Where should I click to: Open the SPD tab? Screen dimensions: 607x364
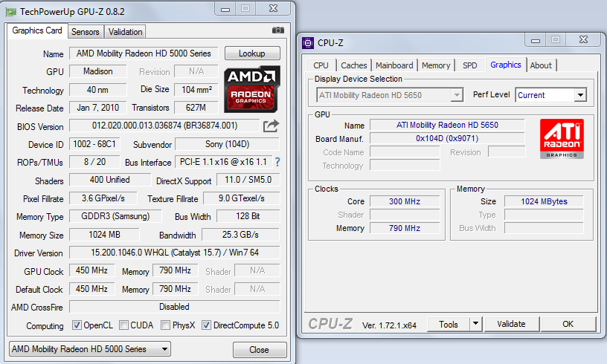click(x=469, y=65)
